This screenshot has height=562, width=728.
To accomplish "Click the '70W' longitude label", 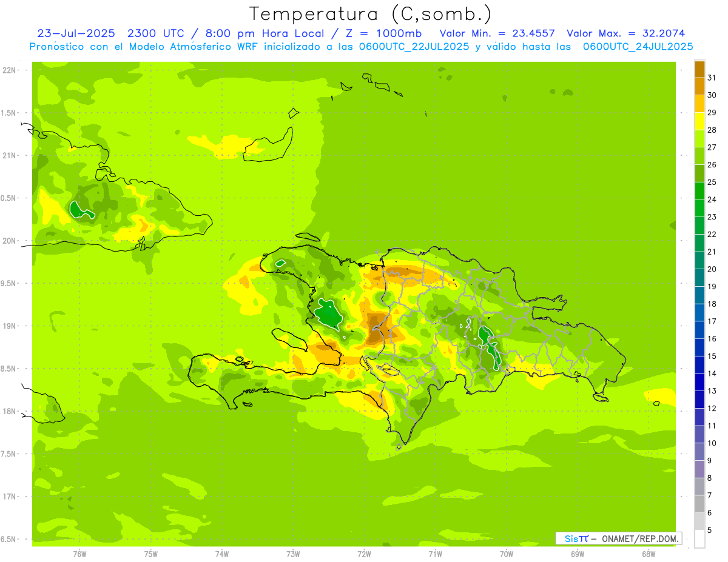I will pyautogui.click(x=507, y=554).
